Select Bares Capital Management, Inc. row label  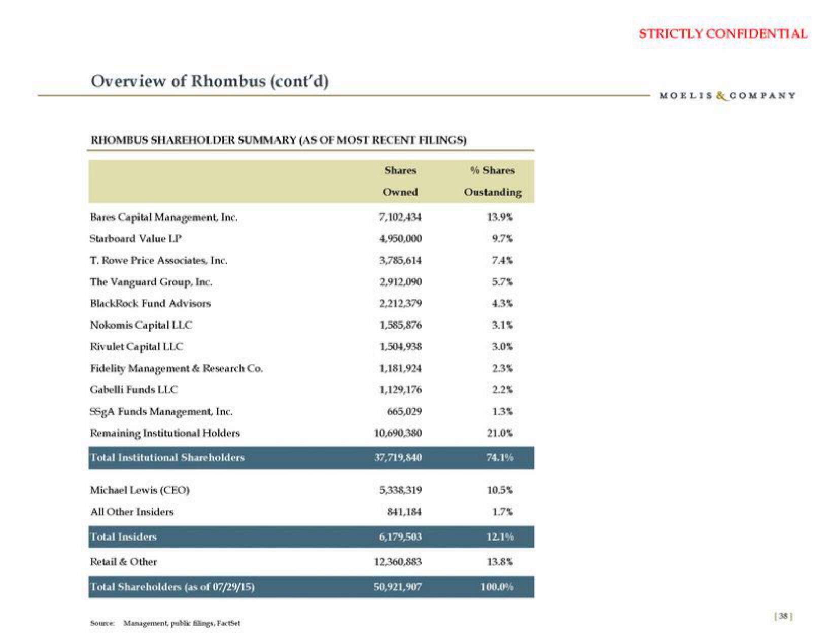163,217
